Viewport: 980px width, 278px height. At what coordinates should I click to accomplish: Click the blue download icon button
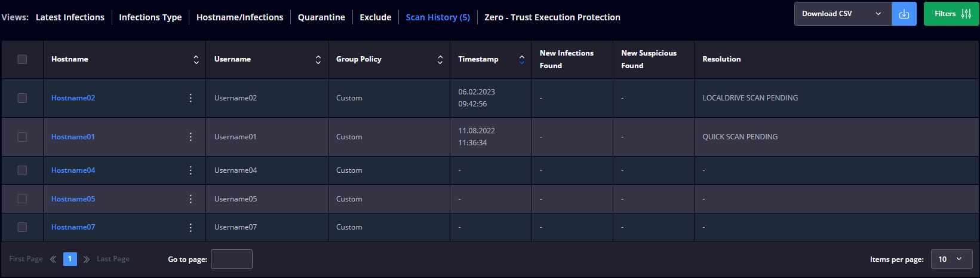point(904,14)
